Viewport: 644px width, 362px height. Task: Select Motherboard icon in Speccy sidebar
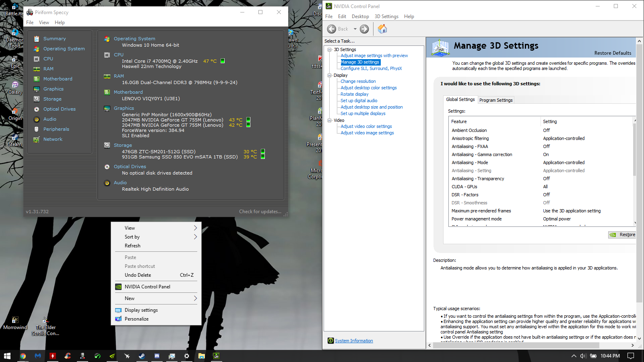[37, 79]
